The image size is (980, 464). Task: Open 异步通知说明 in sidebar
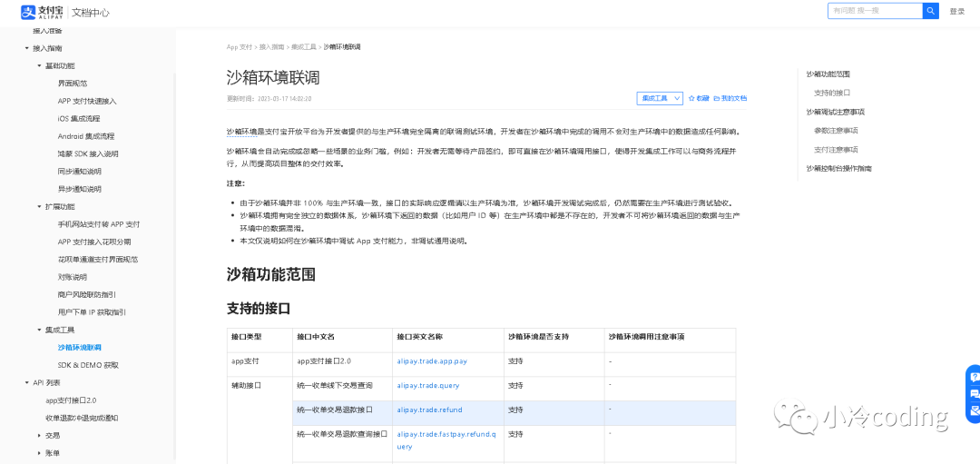click(x=79, y=189)
